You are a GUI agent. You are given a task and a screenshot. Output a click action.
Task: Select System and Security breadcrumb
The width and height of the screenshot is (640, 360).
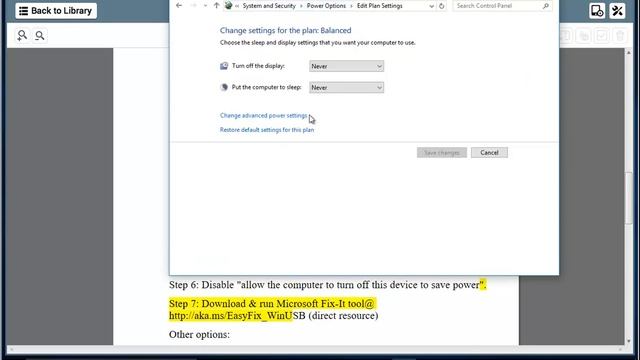(x=269, y=6)
